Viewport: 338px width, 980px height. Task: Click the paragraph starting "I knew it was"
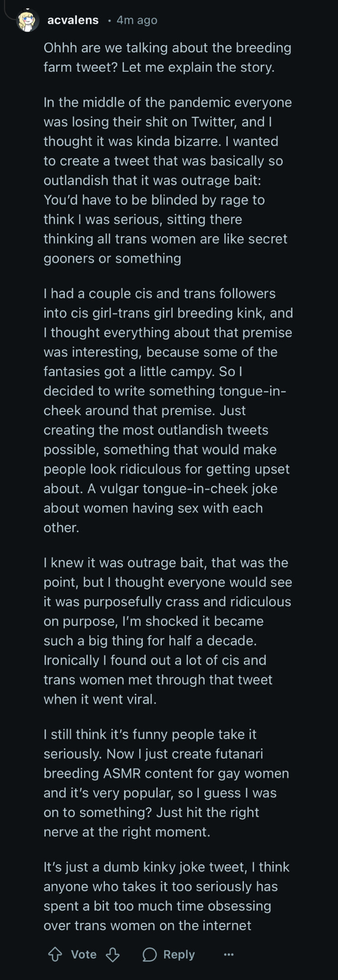pyautogui.click(x=167, y=631)
